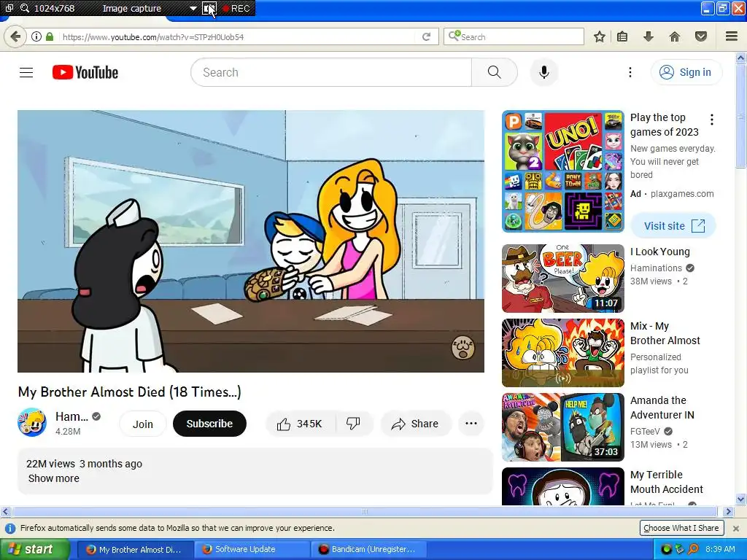Screen dimensions: 747x560
Task: Go back with Firefox back arrow
Action: pos(15,36)
